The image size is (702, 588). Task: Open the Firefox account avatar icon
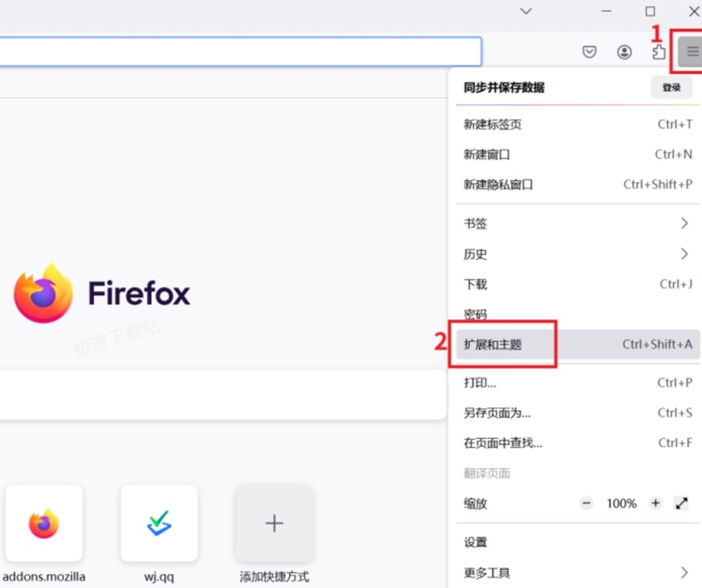pos(624,52)
